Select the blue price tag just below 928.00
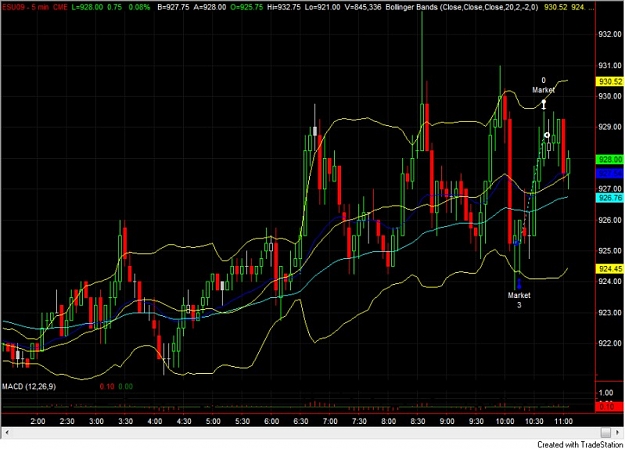The height and width of the screenshot is (449, 625). (610, 174)
